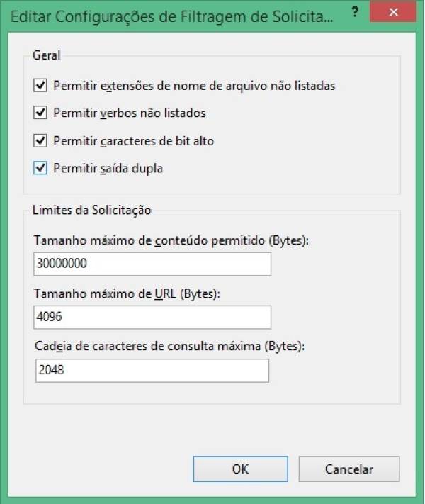Click the Permitir verbos não listados label text
Screen dimensions: 425x504
click(130, 113)
